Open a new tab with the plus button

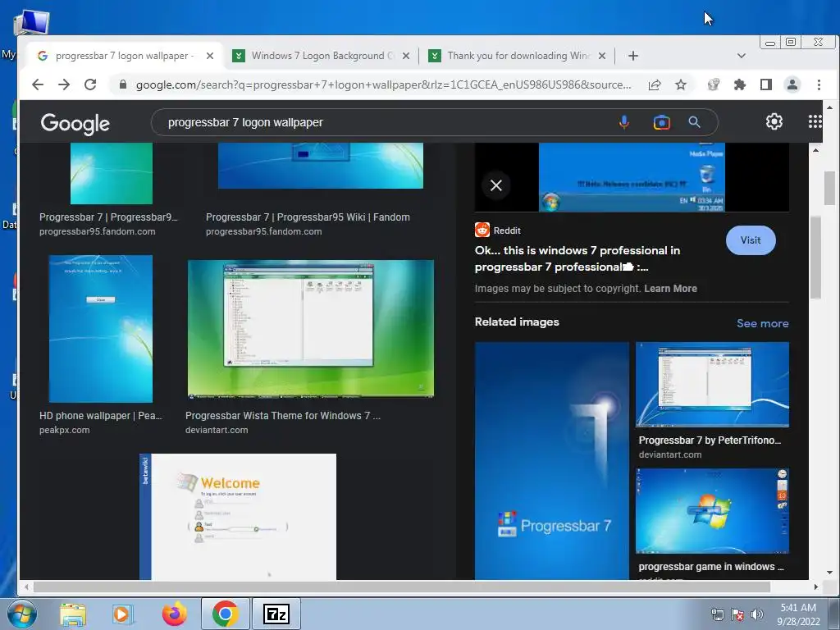(632, 56)
